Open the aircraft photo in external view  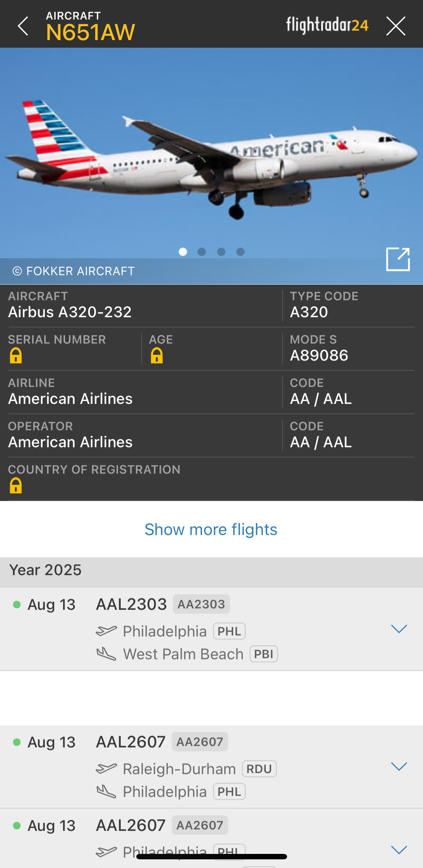[398, 259]
